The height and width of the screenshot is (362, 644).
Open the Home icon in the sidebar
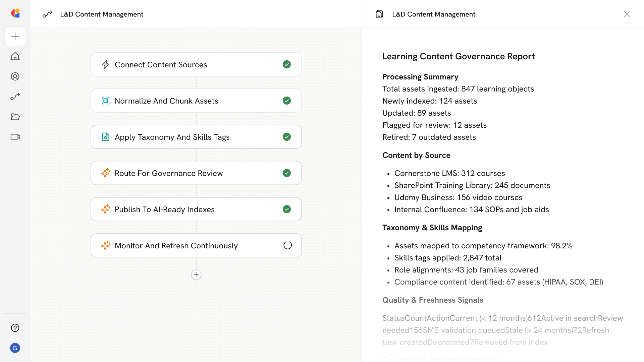(15, 56)
